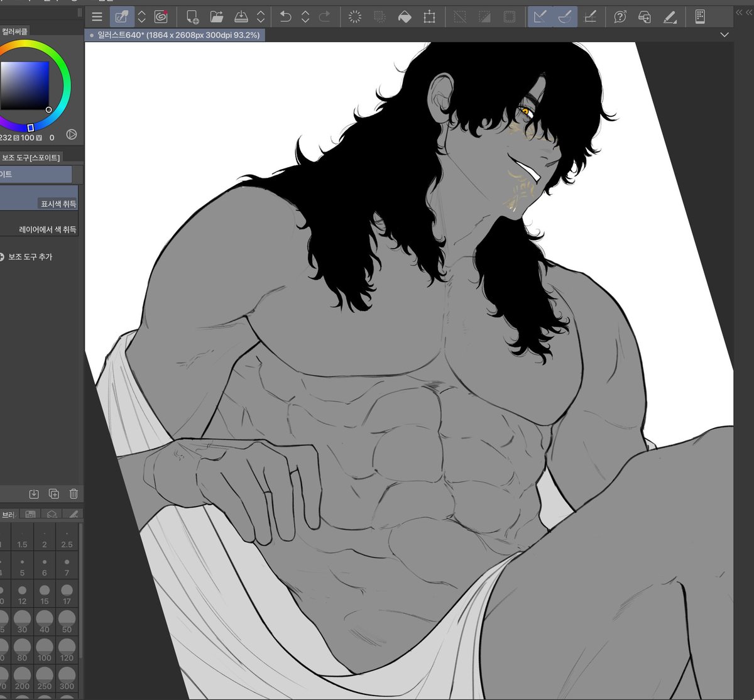Open the Clip Studio Assets icon
Image resolution: width=754 pixels, height=700 pixels.
pos(645,17)
